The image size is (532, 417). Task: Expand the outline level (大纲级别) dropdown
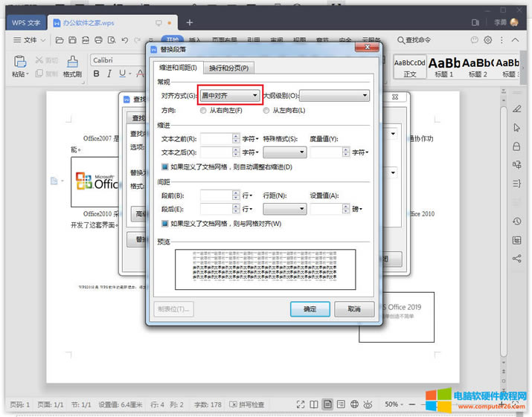(335, 95)
